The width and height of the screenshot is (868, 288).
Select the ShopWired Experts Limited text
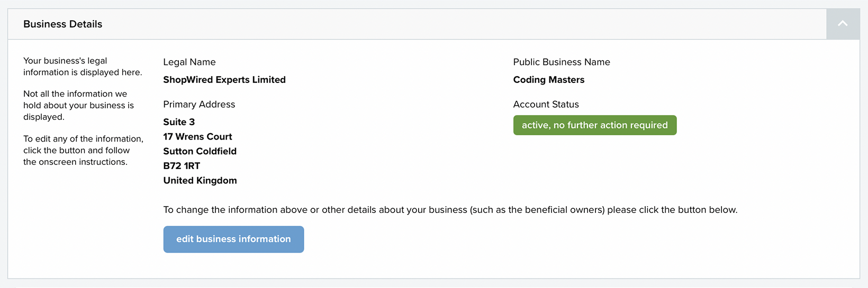click(224, 80)
